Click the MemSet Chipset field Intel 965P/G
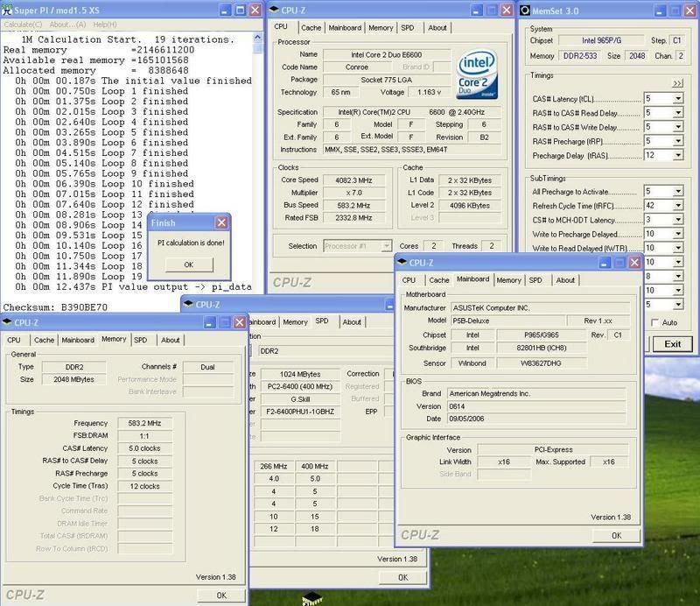The width and height of the screenshot is (700, 606). click(601, 40)
